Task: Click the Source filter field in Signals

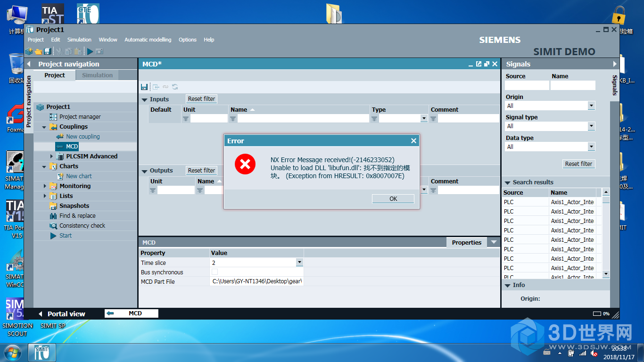Action: [527, 85]
